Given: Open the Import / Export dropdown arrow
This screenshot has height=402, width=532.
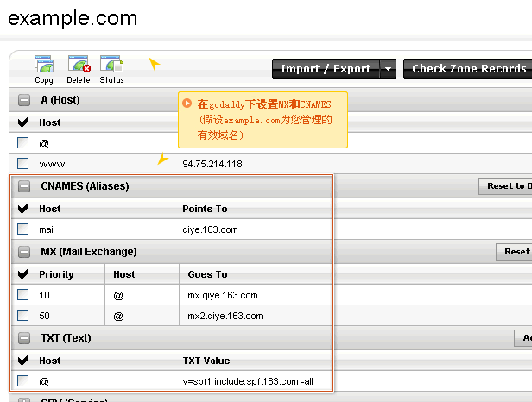Looking at the screenshot, I should [x=388, y=68].
